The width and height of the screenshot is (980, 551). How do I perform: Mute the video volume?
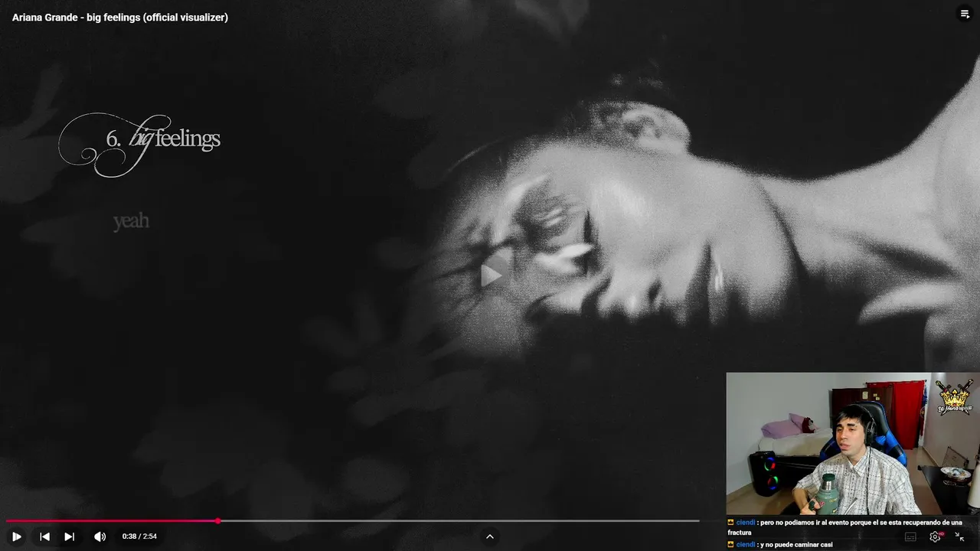click(100, 536)
